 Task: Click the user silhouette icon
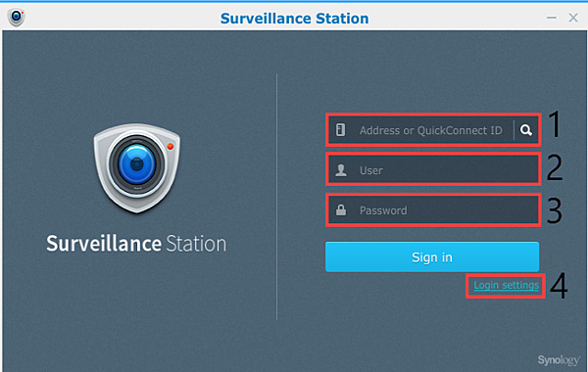click(341, 170)
